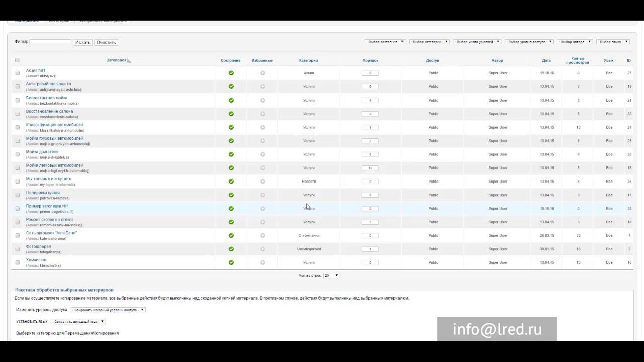The height and width of the screenshot is (362, 644).
Task: Expand the Выбор уровня доступа filter
Action: 529,42
